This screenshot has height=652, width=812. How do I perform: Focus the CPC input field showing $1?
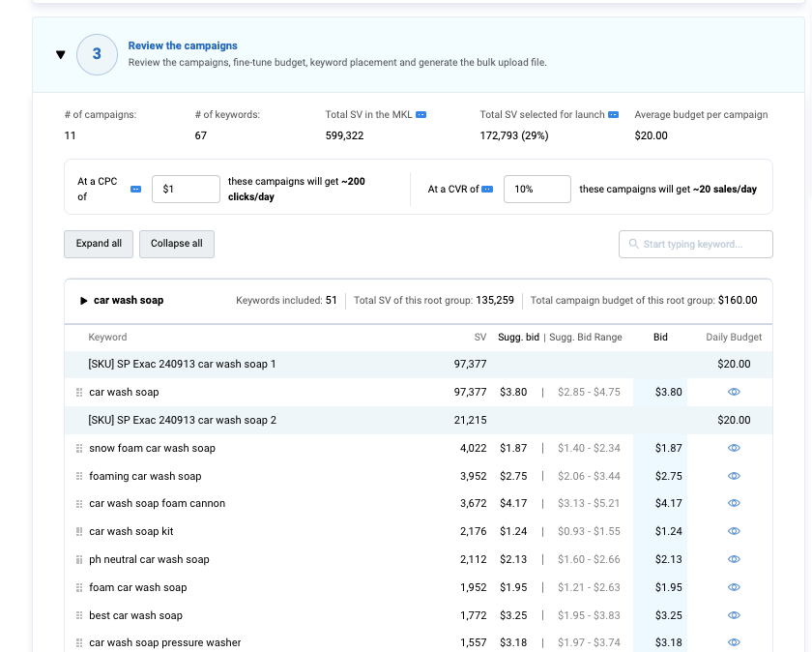tap(186, 190)
